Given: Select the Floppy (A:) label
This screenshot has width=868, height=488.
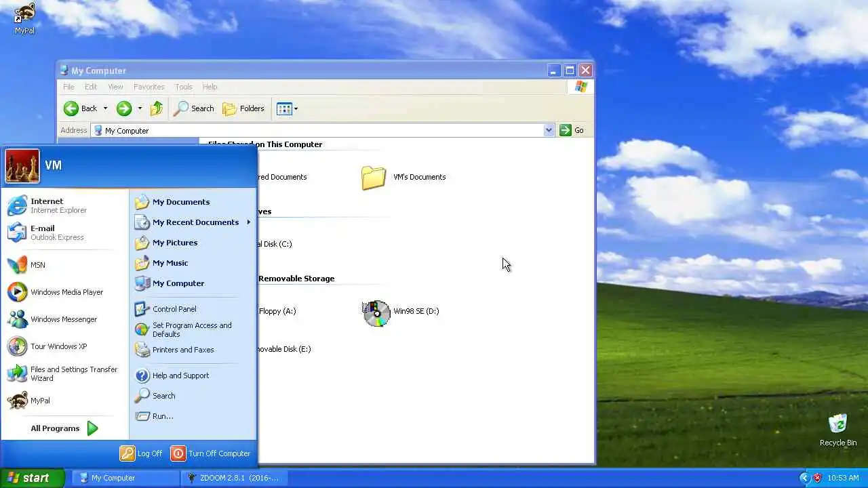Looking at the screenshot, I should 277,311.
